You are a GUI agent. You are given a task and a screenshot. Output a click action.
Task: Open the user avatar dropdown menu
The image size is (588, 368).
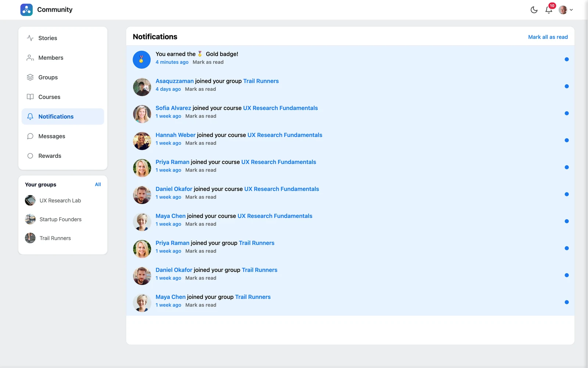566,10
